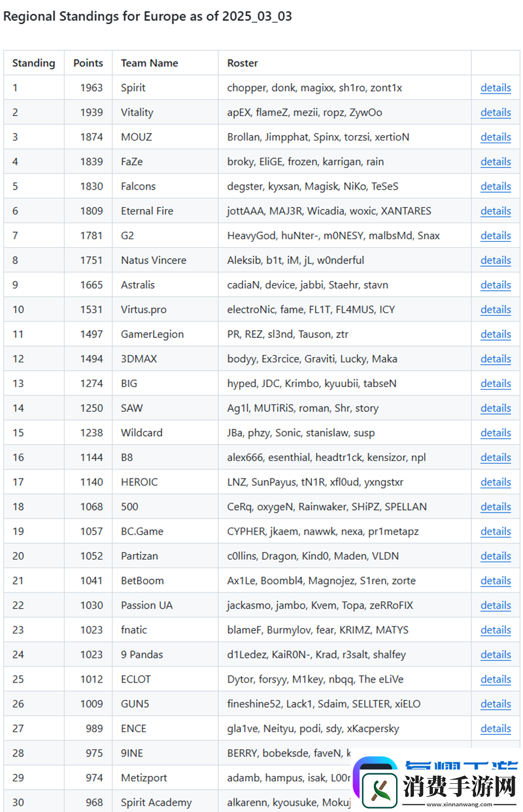Open details for Virtus.pro

tap(496, 309)
